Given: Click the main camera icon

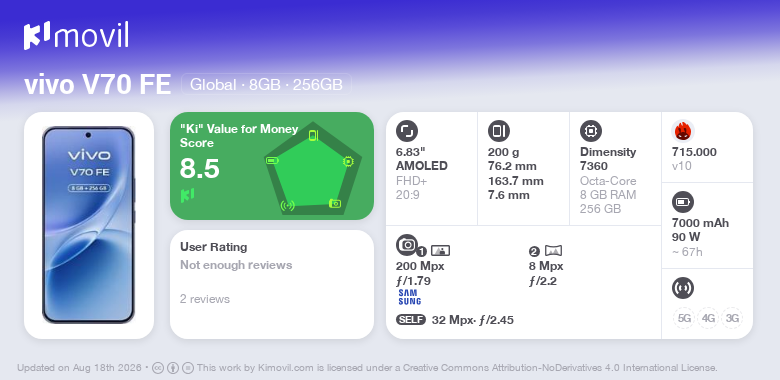Looking at the screenshot, I should pyautogui.click(x=407, y=244).
